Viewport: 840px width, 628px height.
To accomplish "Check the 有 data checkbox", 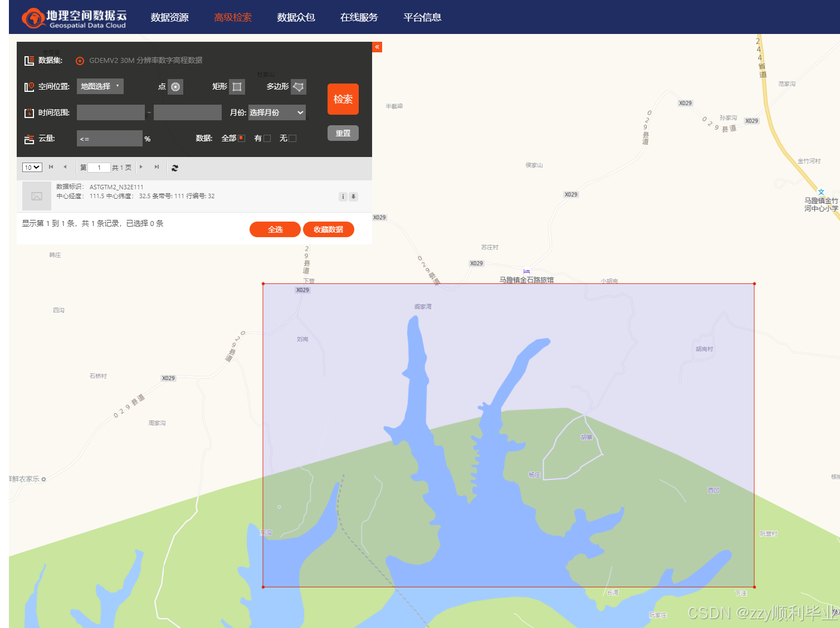I will click(x=267, y=138).
